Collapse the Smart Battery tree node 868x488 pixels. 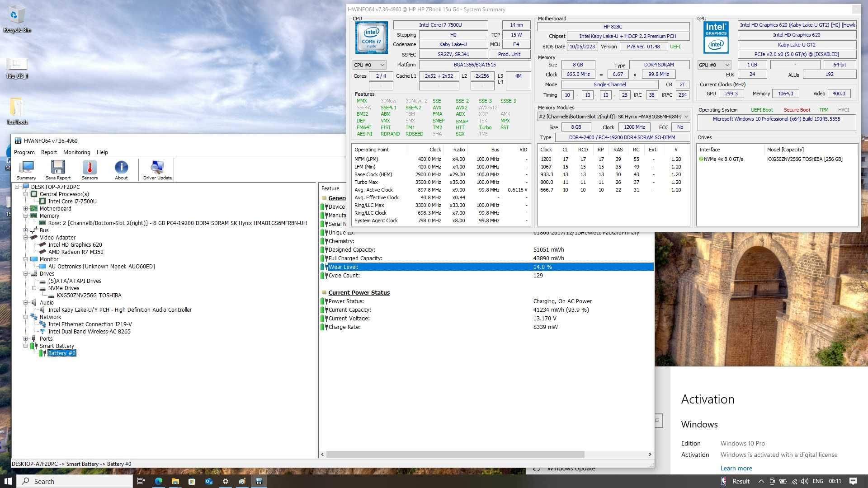pyautogui.click(x=26, y=346)
